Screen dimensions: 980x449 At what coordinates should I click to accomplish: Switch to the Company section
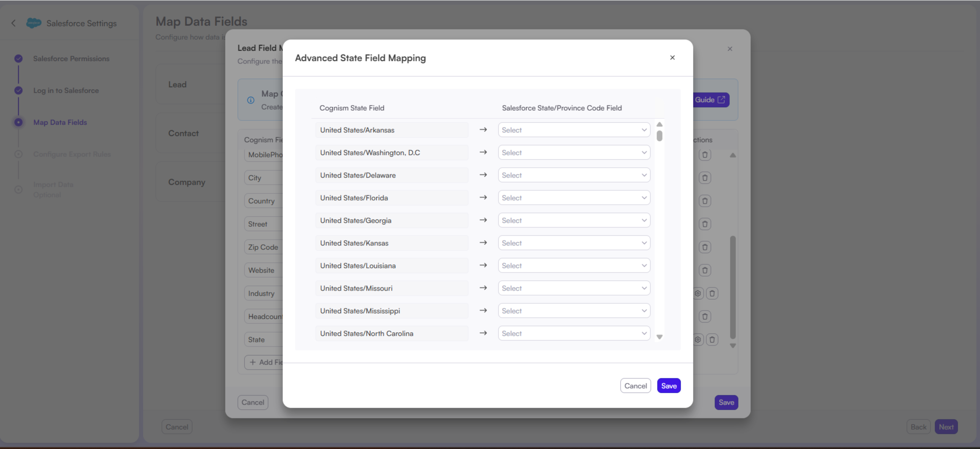tap(187, 182)
